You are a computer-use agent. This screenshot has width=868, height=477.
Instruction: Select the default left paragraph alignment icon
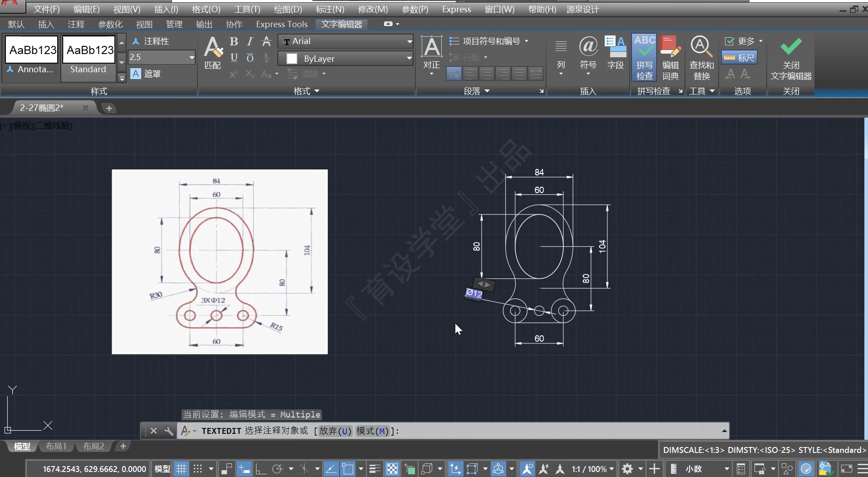point(454,73)
